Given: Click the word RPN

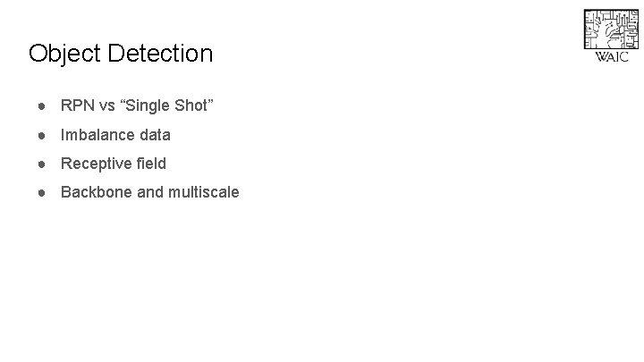Looking at the screenshot, I should [77, 107].
